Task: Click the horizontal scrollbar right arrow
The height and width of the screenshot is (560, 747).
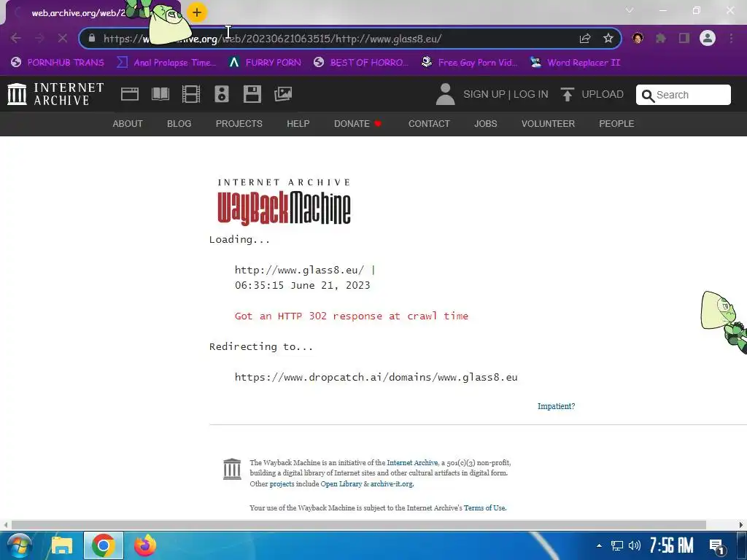Action: pyautogui.click(x=741, y=525)
